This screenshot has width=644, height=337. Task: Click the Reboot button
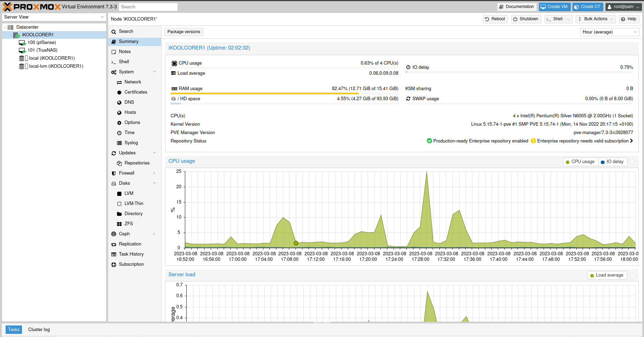[495, 19]
